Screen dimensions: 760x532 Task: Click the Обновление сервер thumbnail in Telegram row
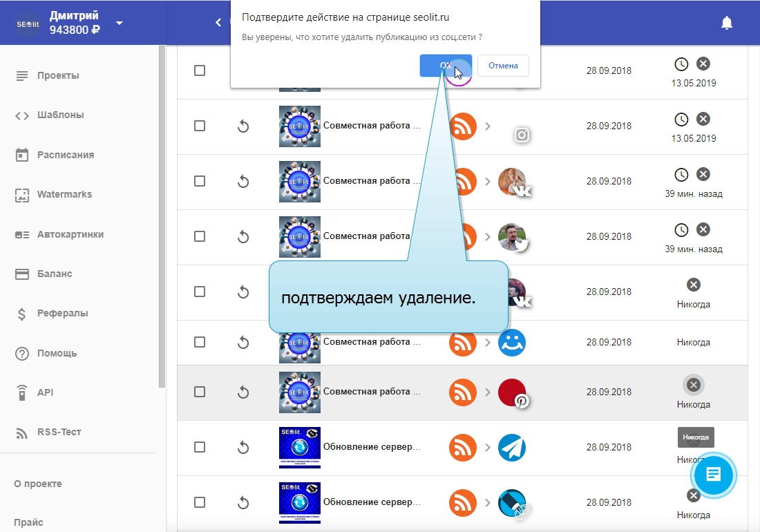coord(300,448)
